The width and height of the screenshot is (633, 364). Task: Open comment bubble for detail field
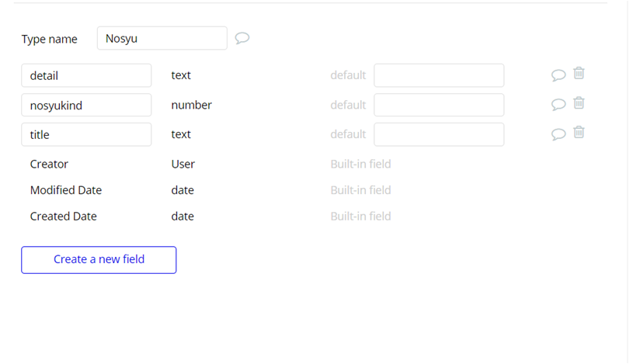[558, 75]
